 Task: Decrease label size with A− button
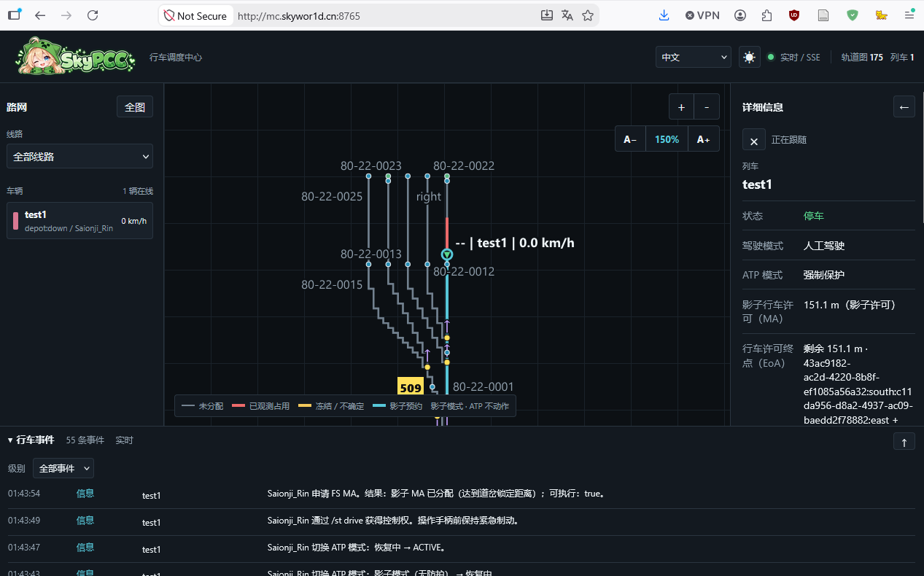(630, 139)
